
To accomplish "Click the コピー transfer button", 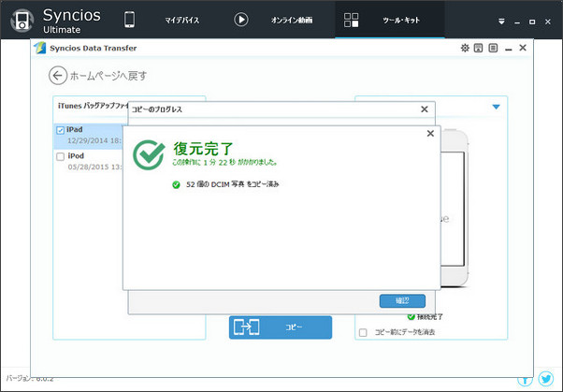I will (281, 327).
